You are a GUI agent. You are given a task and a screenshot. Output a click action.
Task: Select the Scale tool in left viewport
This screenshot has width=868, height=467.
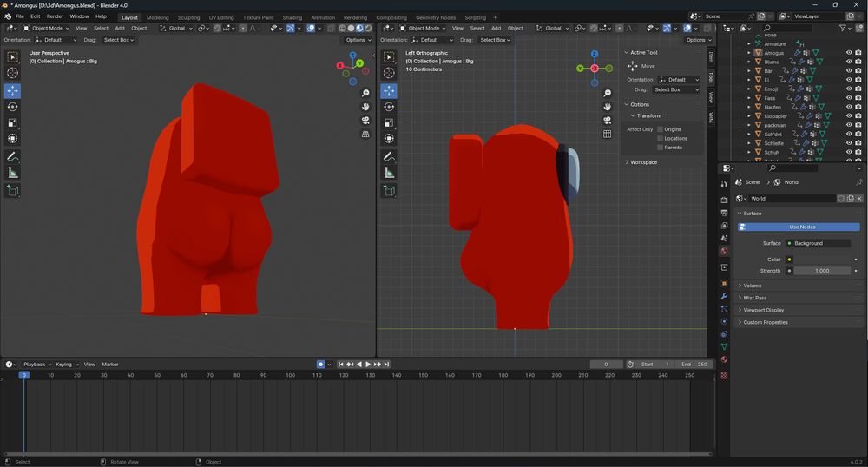pos(13,122)
